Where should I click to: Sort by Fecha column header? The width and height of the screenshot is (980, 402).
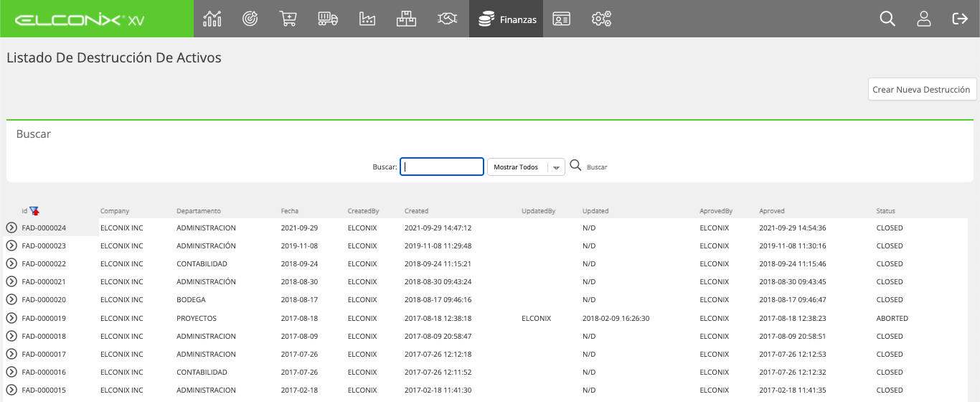(x=290, y=211)
